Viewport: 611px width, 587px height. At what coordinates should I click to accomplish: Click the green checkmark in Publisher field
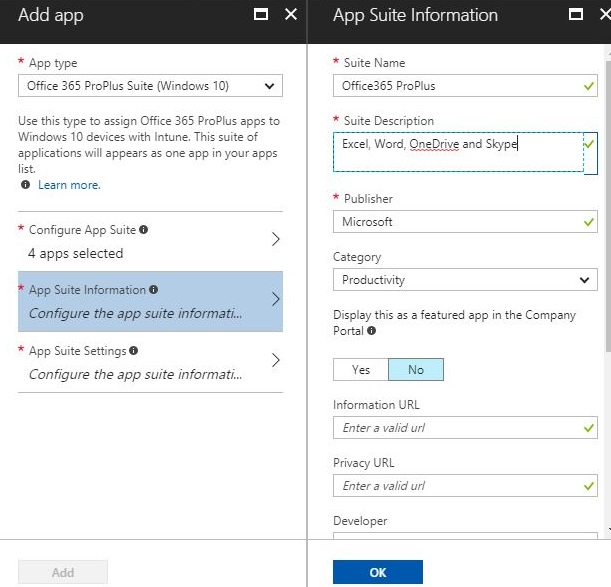tap(589, 222)
